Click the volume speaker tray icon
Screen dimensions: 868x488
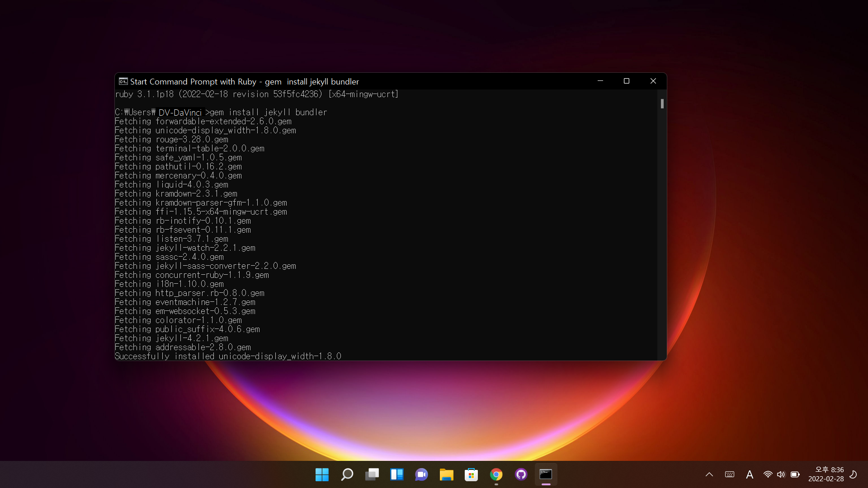(x=781, y=474)
